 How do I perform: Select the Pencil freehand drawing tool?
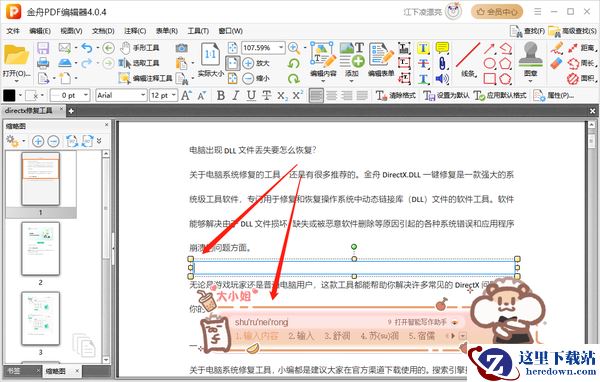pyautogui.click(x=557, y=48)
